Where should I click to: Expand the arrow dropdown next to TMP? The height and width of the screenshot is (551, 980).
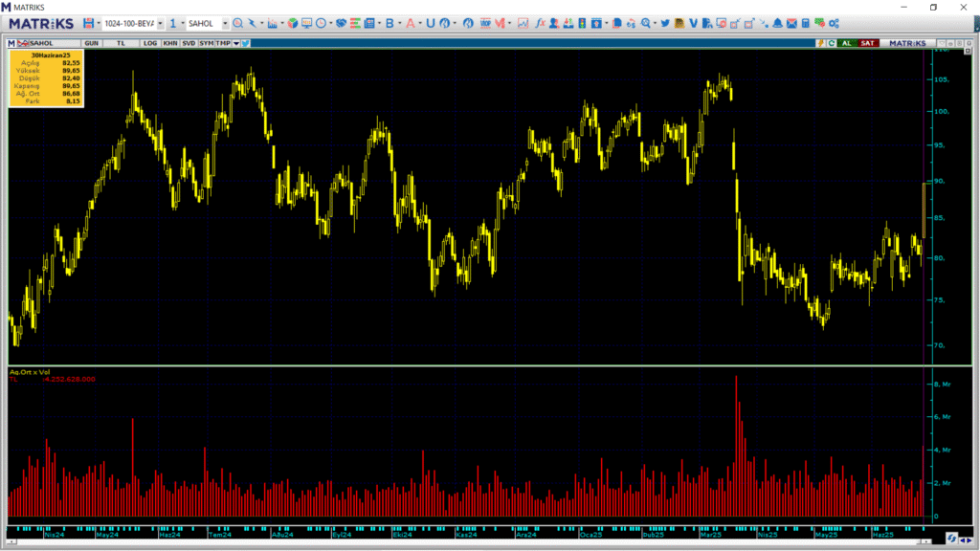point(235,43)
